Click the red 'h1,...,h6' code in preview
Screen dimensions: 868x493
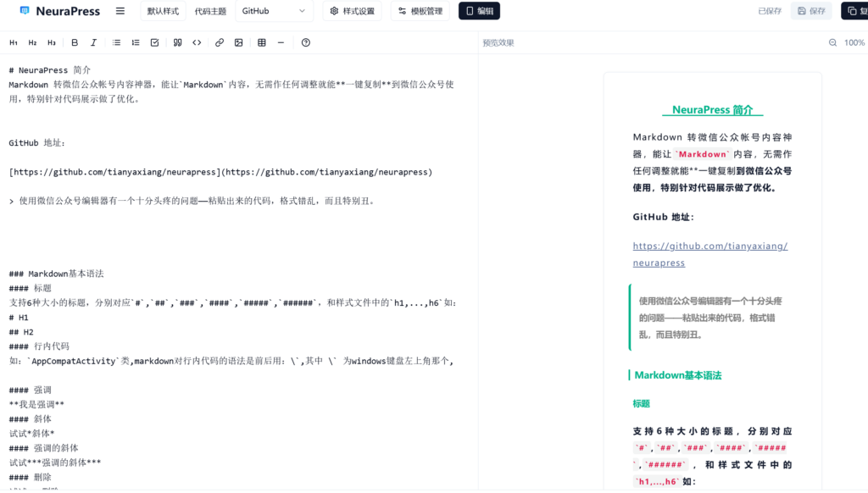[657, 481]
